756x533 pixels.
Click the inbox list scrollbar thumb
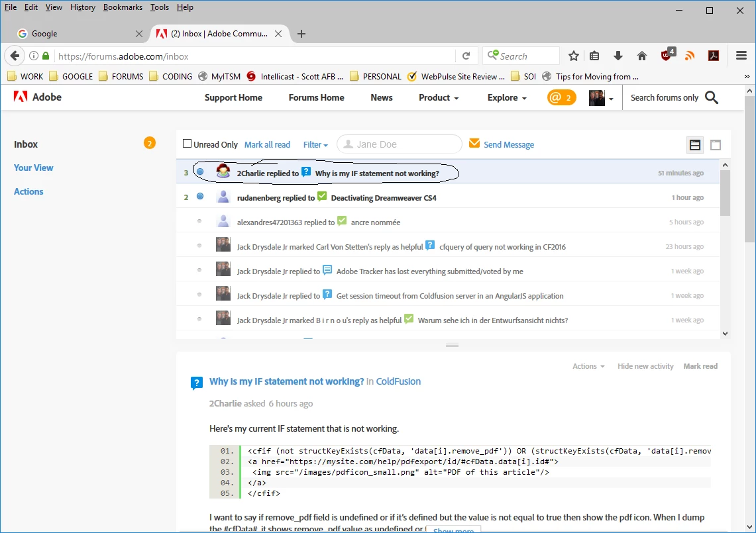725,192
